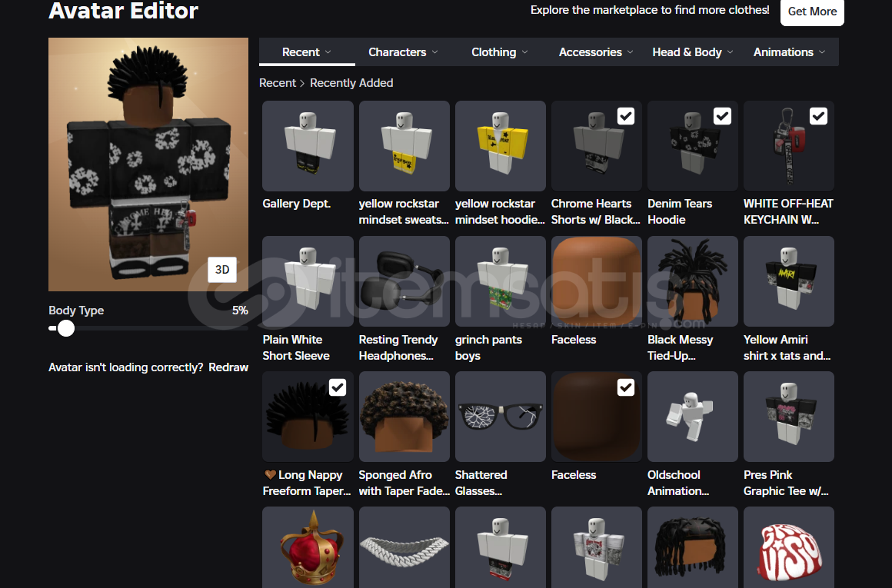892x588 pixels.
Task: Uncheck the WHITE OFF-HEAT KEYCHAIN checkmark
Action: click(819, 116)
